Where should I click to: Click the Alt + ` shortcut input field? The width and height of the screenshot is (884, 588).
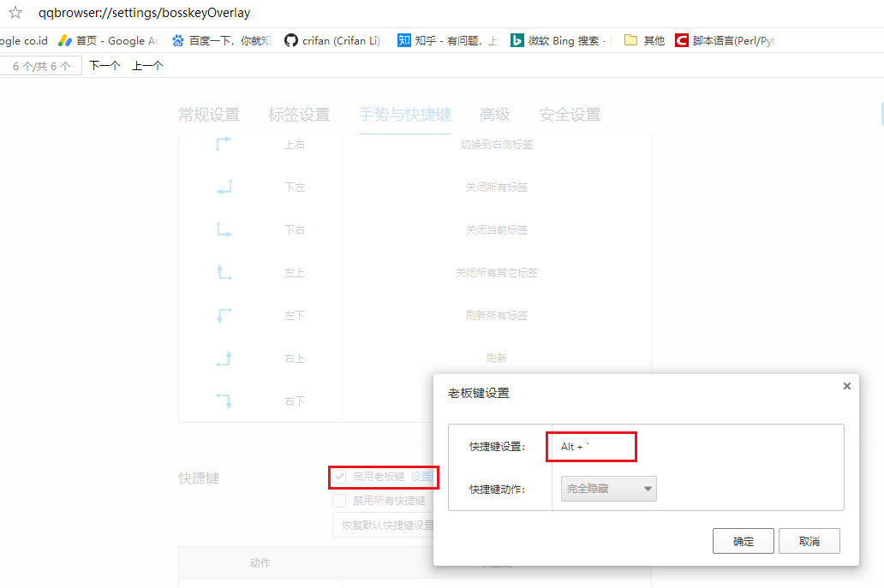(x=591, y=447)
